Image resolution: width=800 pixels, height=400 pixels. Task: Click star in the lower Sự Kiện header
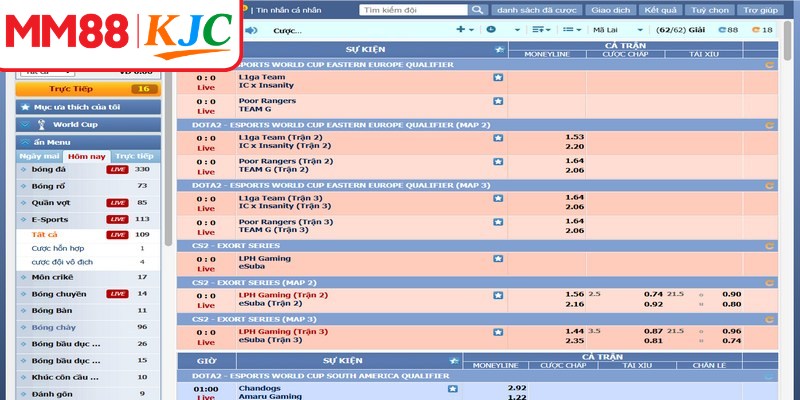454,361
